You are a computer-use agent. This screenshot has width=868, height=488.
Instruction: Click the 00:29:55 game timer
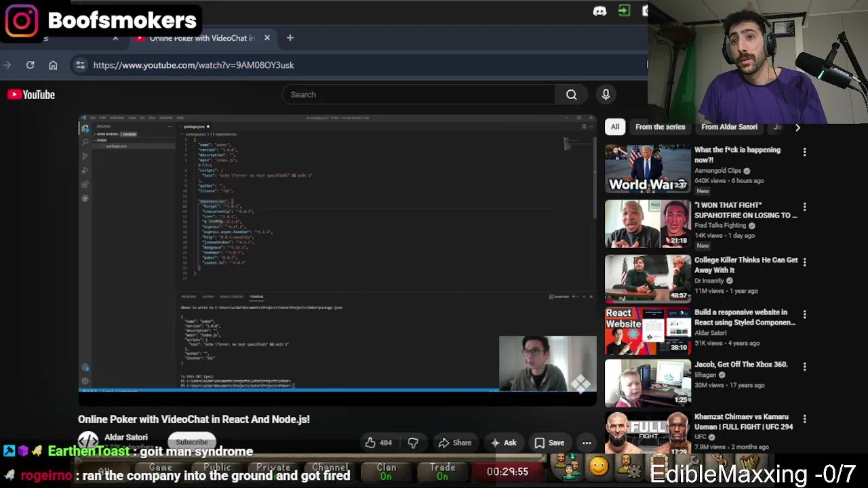[507, 472]
